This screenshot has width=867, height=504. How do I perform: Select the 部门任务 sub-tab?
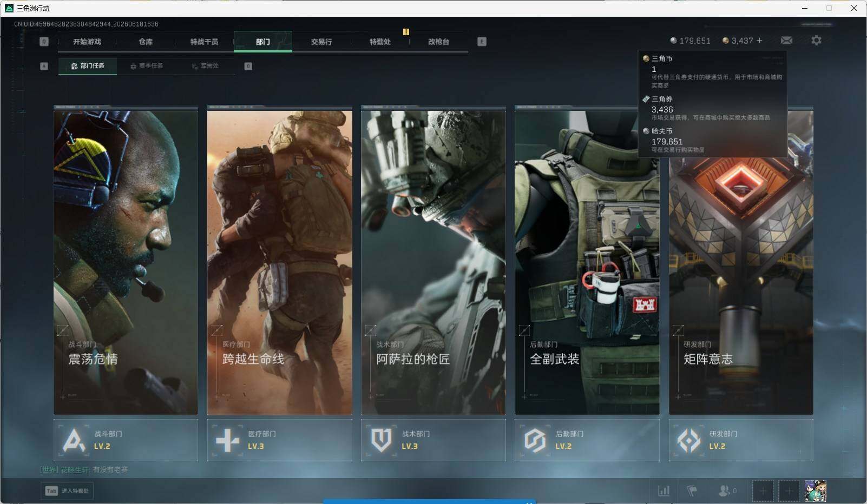coord(88,66)
